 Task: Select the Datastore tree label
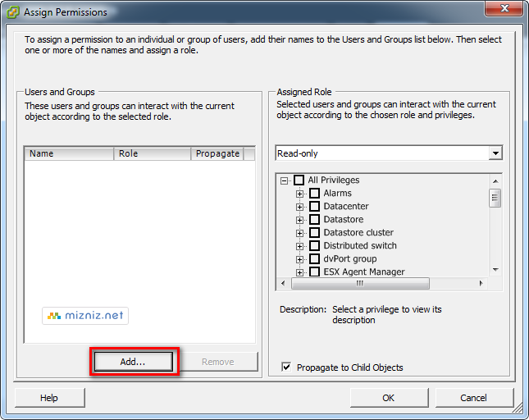(x=344, y=219)
